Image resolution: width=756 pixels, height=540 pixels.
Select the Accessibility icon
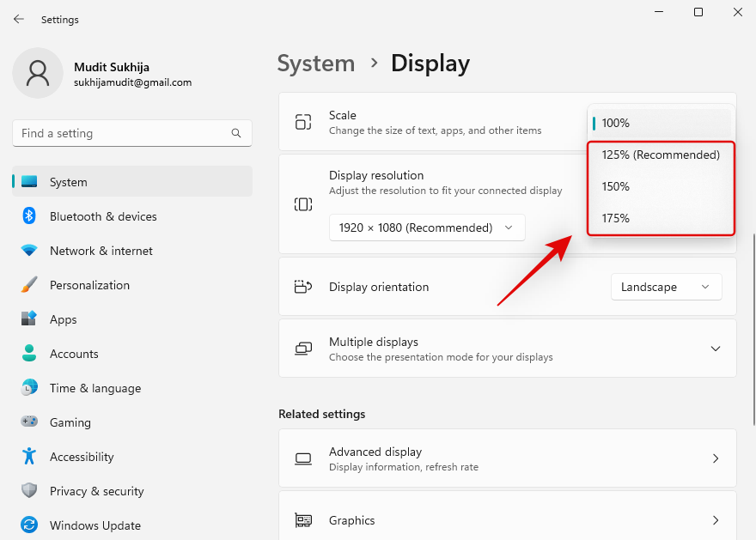pos(29,457)
